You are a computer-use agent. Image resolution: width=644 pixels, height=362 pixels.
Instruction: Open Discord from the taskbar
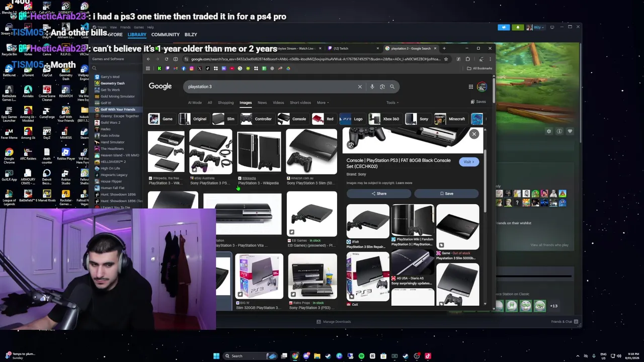[306, 356]
